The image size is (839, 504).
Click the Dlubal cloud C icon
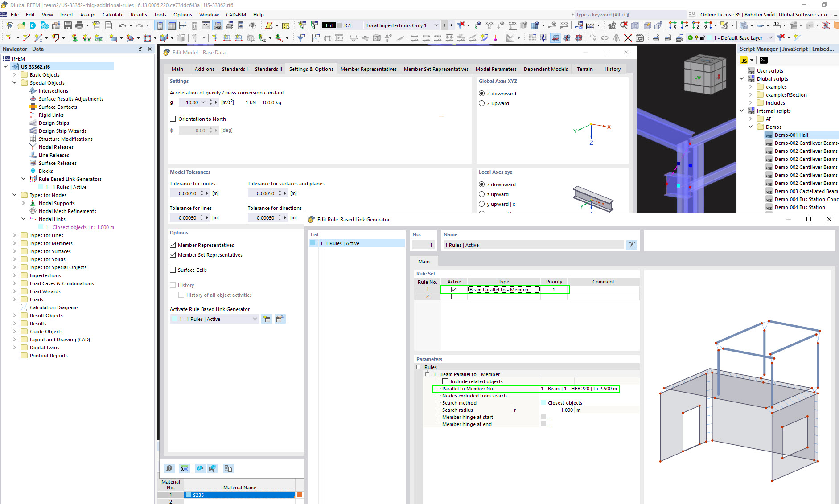tap(33, 25)
